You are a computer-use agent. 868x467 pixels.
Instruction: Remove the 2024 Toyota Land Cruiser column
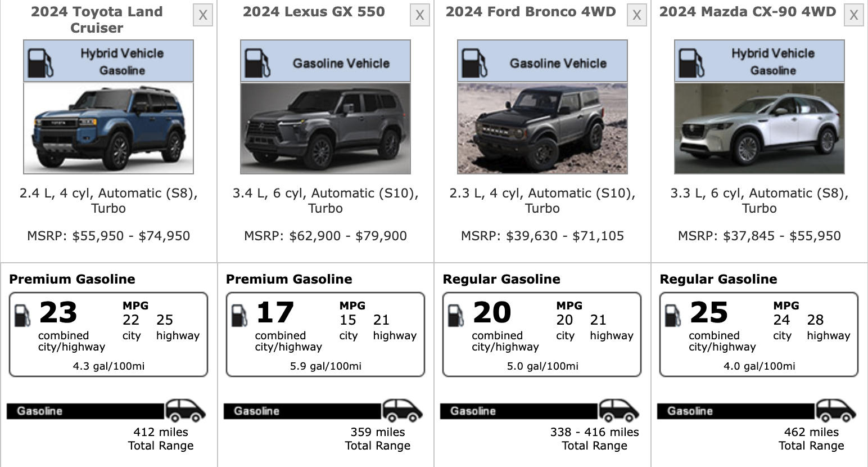(203, 15)
